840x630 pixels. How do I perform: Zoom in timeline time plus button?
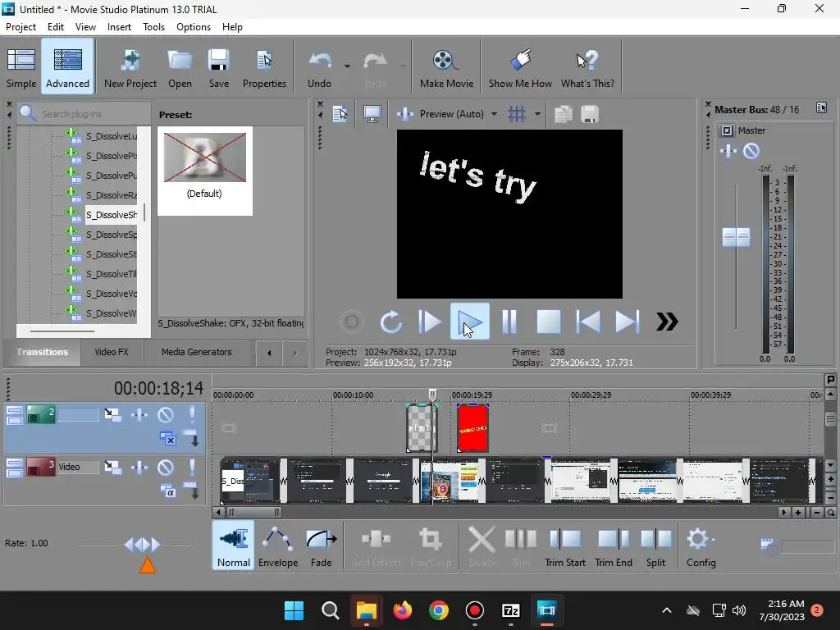pos(798,513)
